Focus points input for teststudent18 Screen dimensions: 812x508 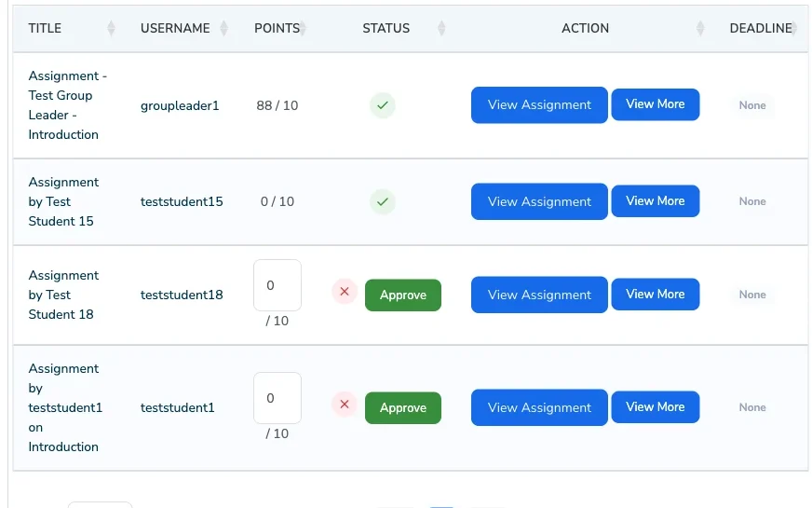click(277, 285)
